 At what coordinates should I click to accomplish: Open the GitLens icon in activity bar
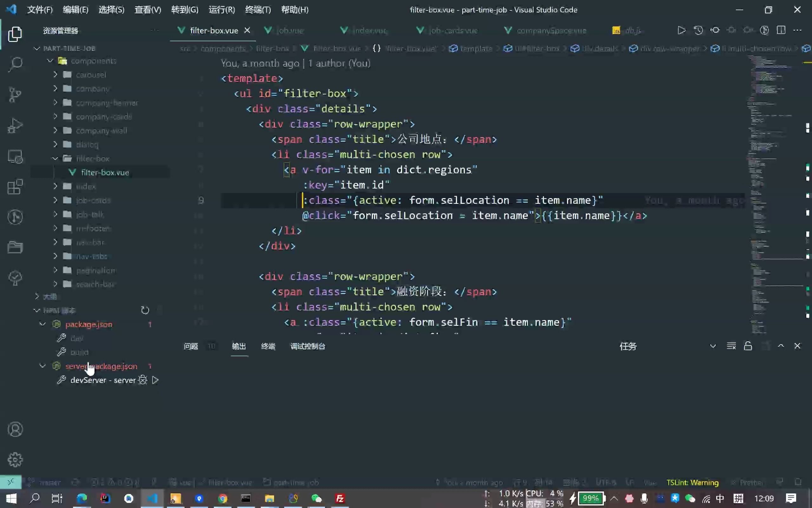click(15, 217)
